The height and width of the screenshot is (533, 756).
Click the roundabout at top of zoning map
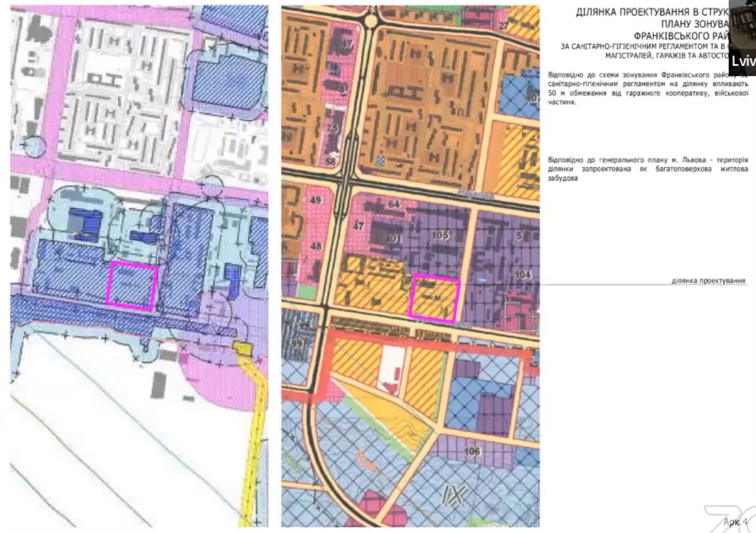(370, 22)
